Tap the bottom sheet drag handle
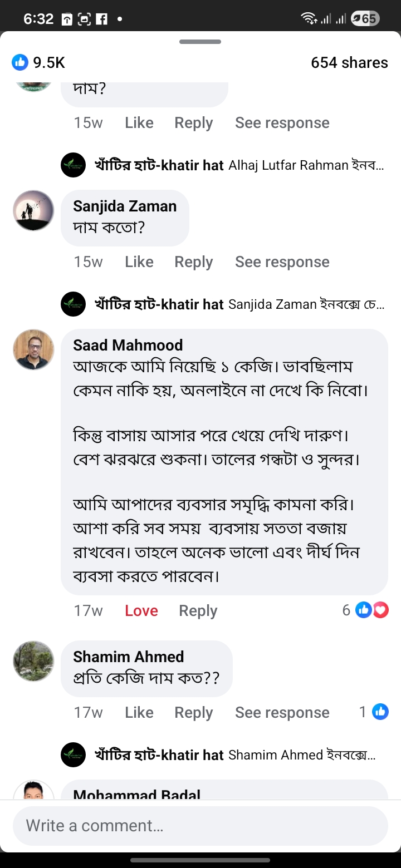 [200, 42]
